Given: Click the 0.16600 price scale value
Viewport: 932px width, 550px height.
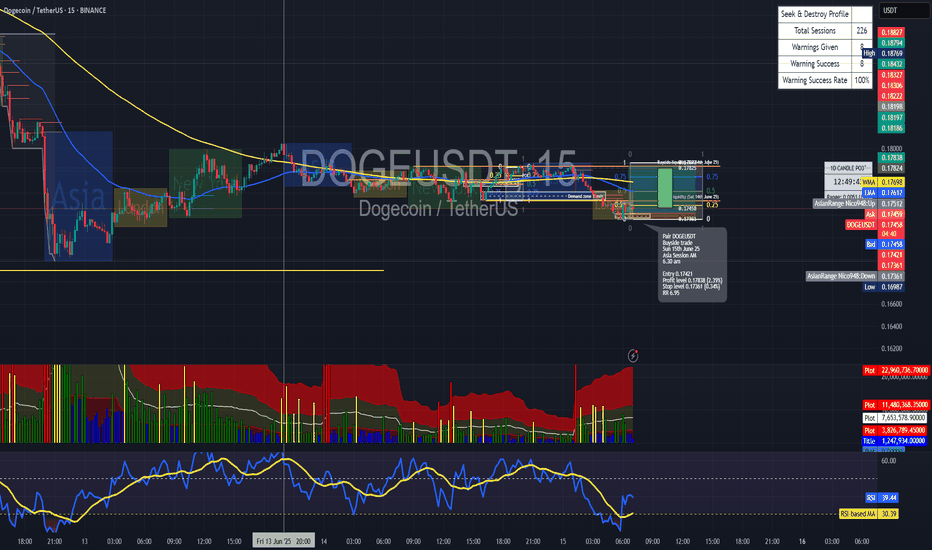Looking at the screenshot, I should click(892, 304).
